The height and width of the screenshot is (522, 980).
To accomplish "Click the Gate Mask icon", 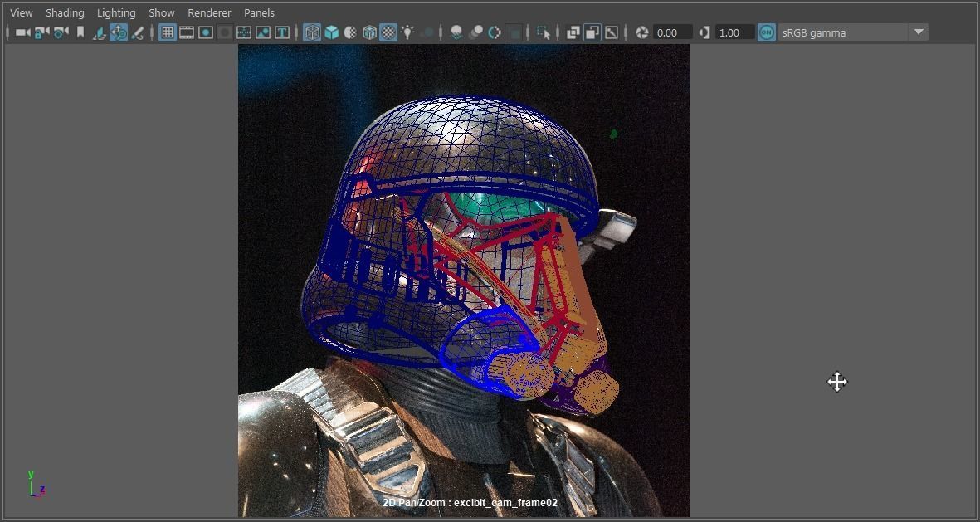I will point(225,32).
